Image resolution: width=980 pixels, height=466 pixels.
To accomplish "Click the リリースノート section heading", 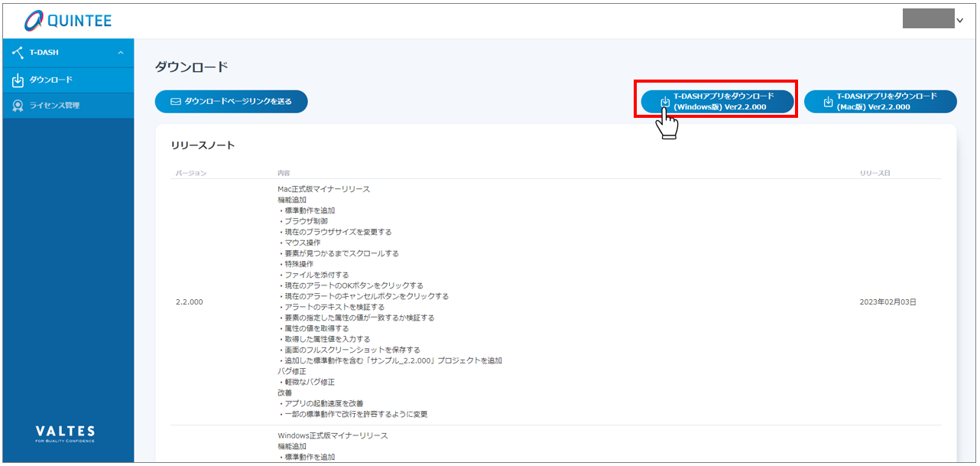I will point(203,145).
